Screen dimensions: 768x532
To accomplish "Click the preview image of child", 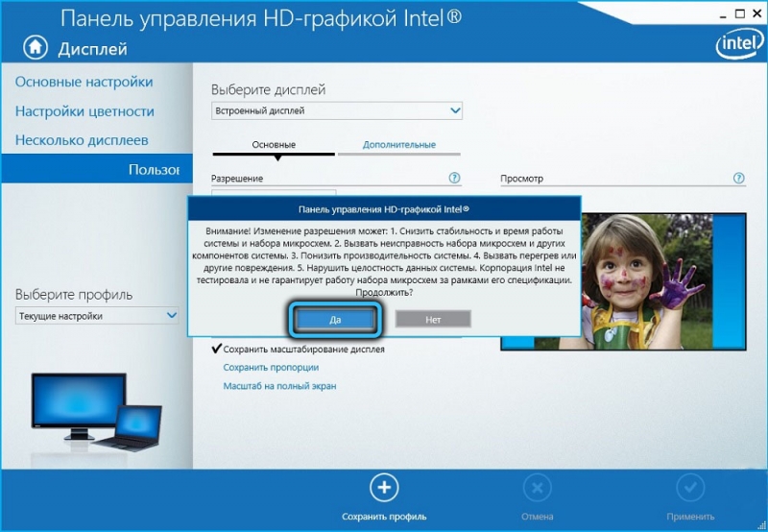I will pos(623,281).
